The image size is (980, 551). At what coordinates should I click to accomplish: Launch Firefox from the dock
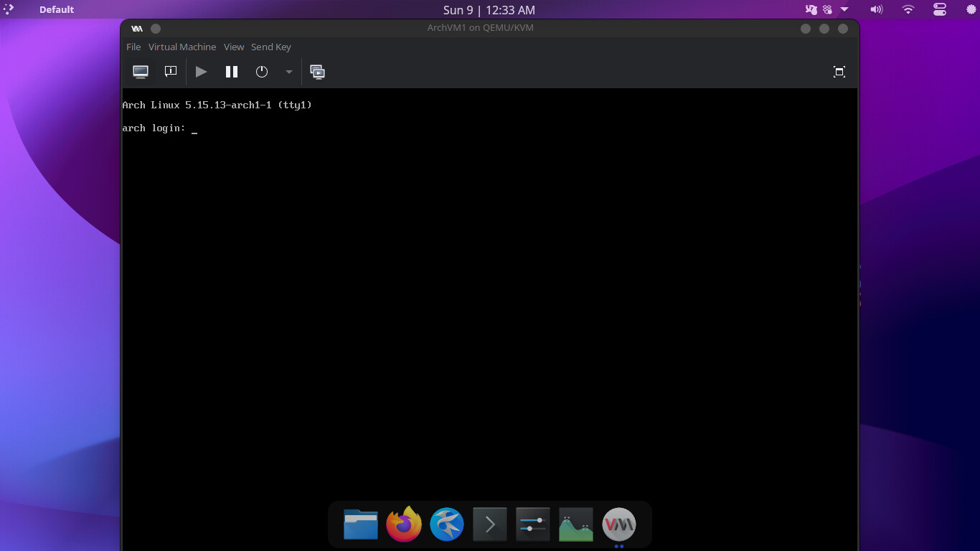tap(404, 524)
